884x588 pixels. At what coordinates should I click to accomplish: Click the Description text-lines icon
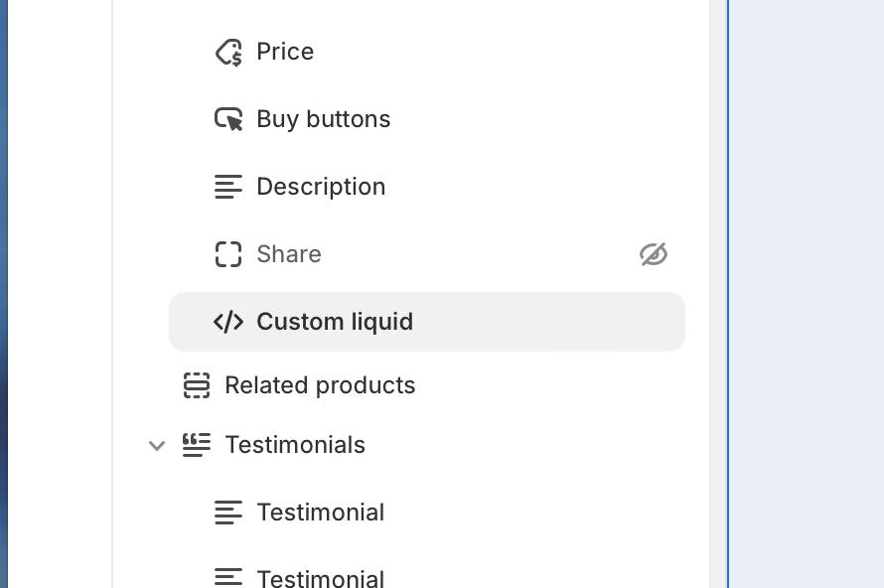point(228,187)
